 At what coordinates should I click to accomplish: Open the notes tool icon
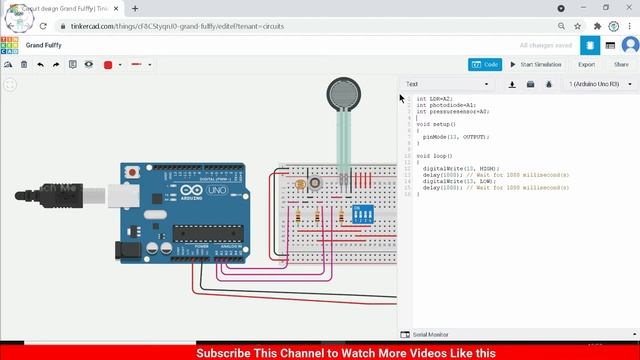73,64
